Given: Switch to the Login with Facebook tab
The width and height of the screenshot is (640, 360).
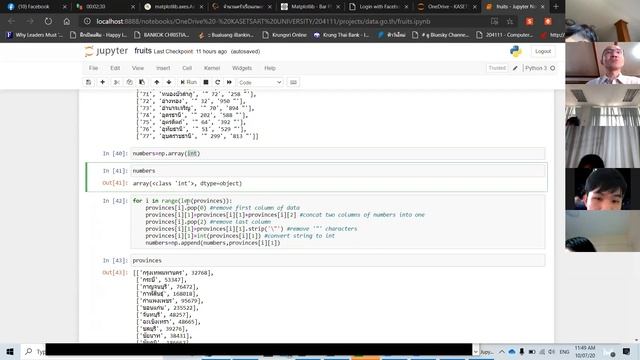Looking at the screenshot, I should pos(379,7).
